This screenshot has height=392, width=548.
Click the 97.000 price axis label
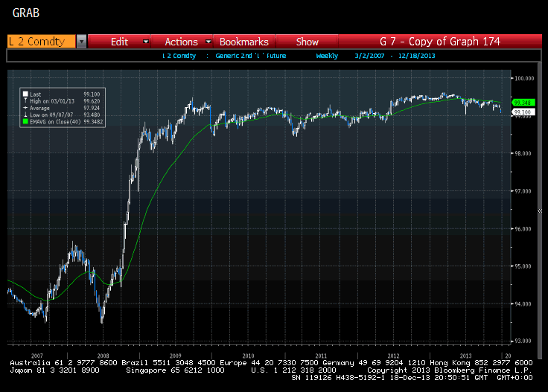pyautogui.click(x=523, y=191)
